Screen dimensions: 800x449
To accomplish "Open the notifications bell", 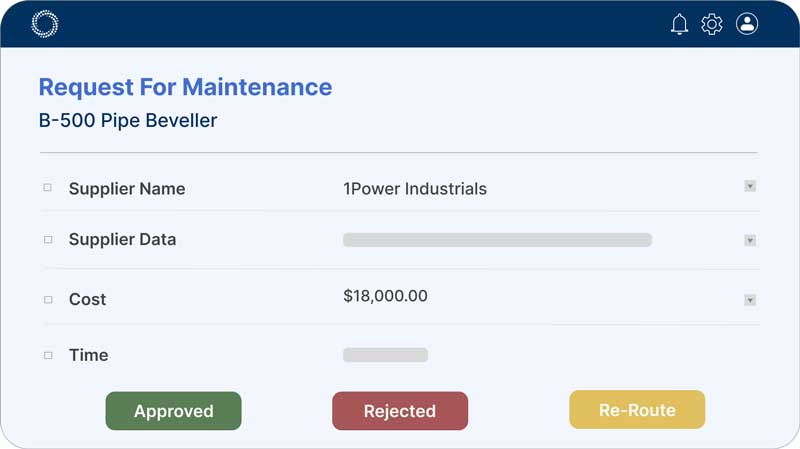I will tap(680, 24).
